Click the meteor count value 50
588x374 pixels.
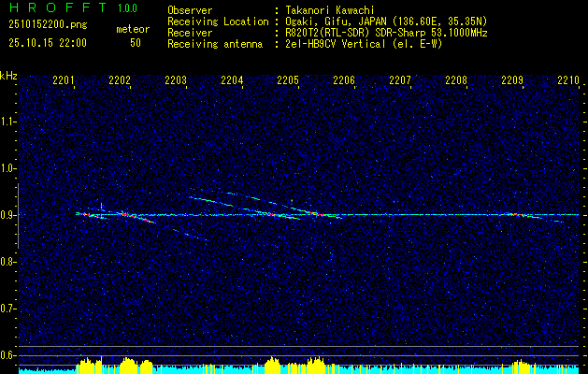click(x=136, y=43)
